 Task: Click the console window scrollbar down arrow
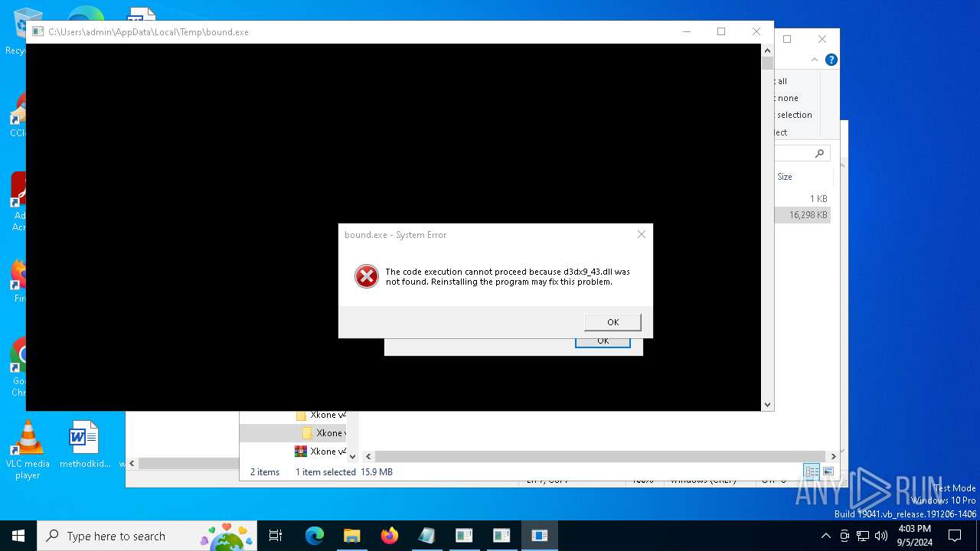[x=767, y=404]
